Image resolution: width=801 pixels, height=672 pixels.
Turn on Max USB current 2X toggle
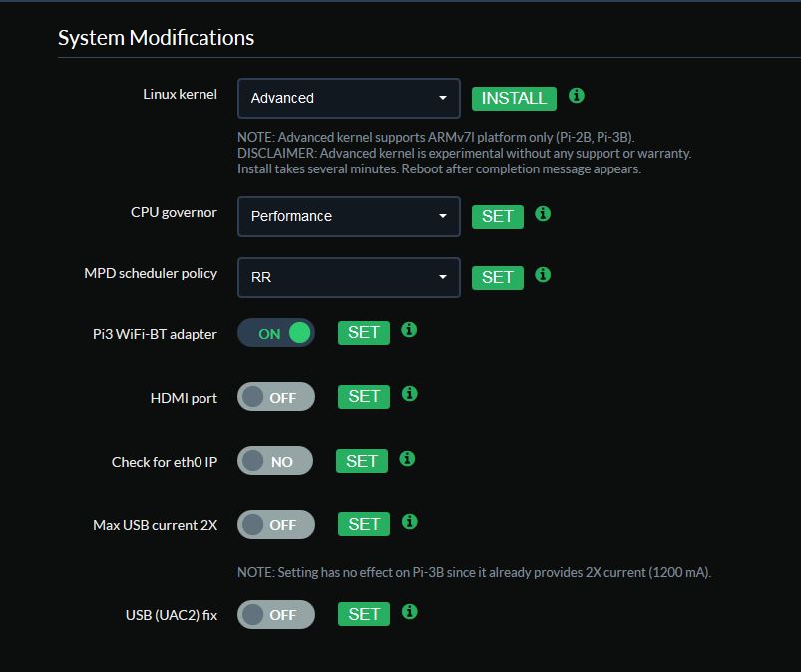(x=276, y=524)
